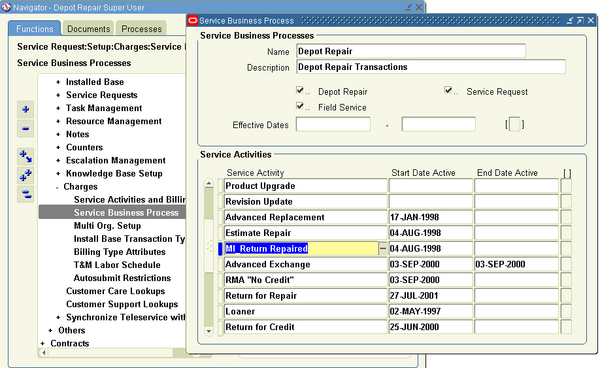Select the Estimate Repair activity

[x=305, y=233]
